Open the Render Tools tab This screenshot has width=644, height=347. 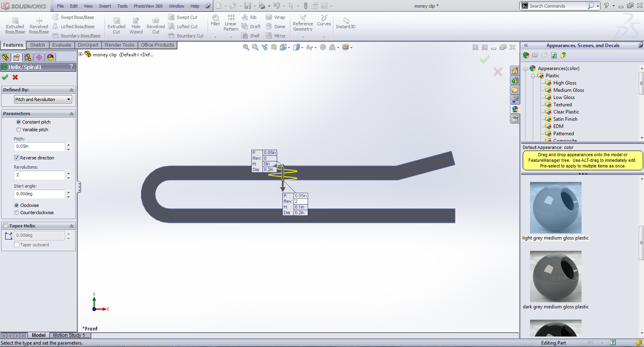tap(119, 45)
